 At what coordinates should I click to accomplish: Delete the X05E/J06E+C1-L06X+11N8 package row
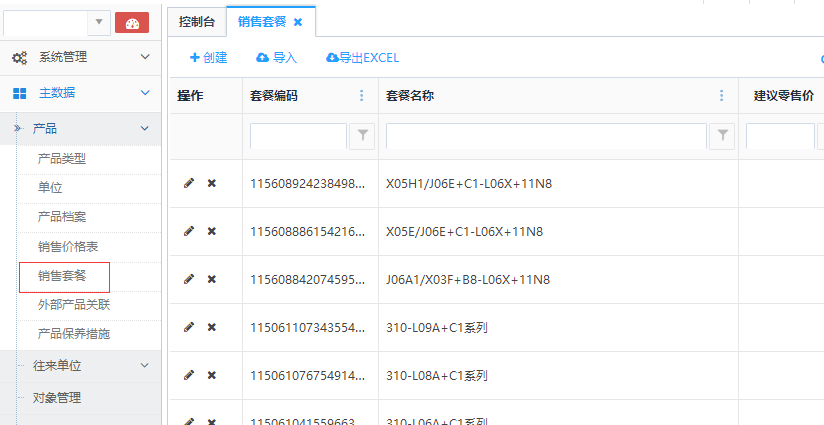(x=211, y=231)
